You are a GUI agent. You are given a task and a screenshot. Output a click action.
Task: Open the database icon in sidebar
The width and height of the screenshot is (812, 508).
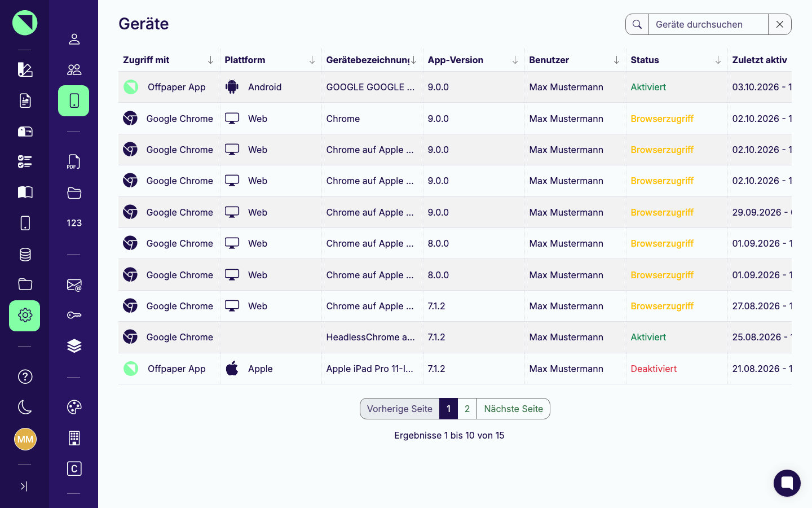coord(25,255)
